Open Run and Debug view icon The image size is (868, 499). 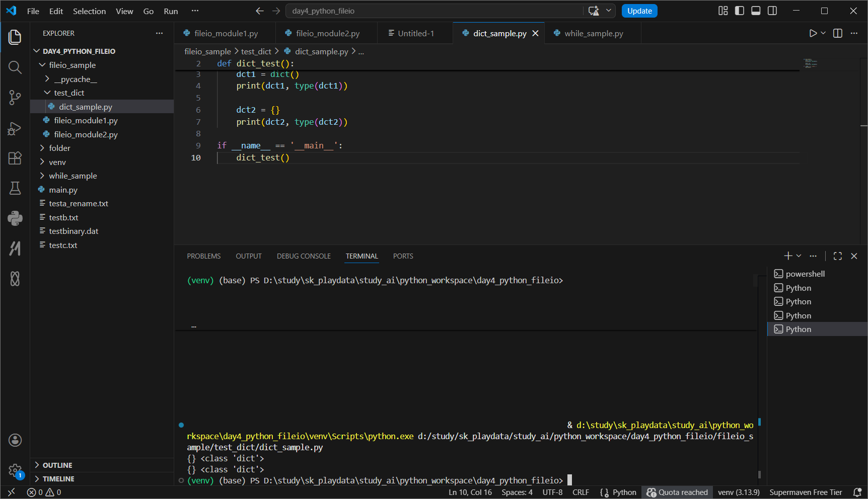click(x=15, y=128)
